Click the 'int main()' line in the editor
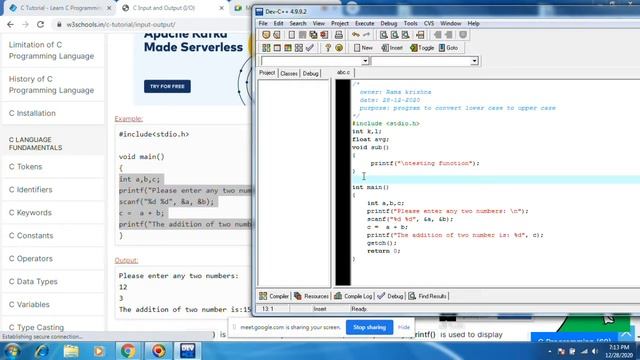The image size is (640, 360). 371,187
